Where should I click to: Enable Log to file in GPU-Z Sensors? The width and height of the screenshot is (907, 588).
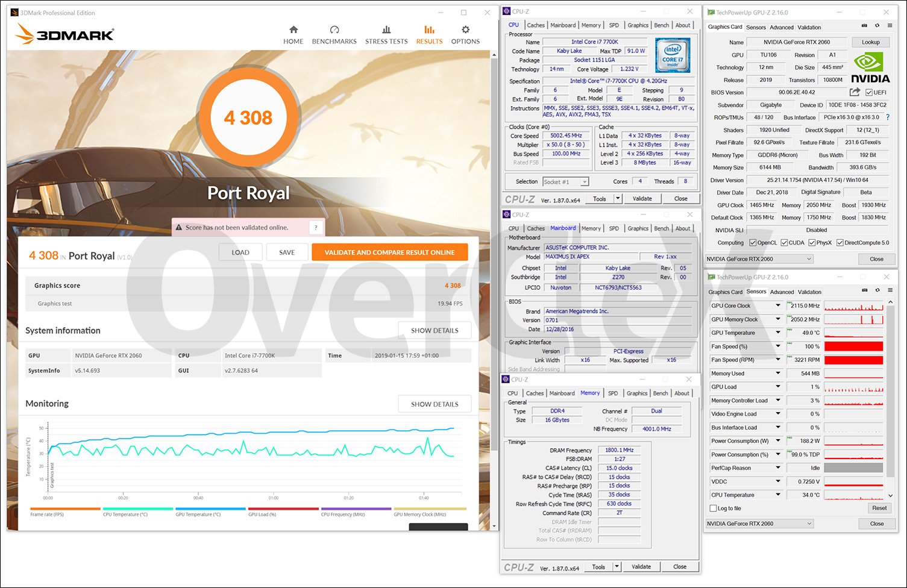coord(714,508)
